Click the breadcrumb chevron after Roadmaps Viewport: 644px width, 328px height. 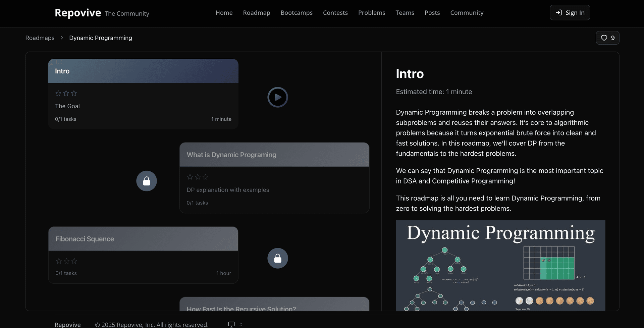61,38
